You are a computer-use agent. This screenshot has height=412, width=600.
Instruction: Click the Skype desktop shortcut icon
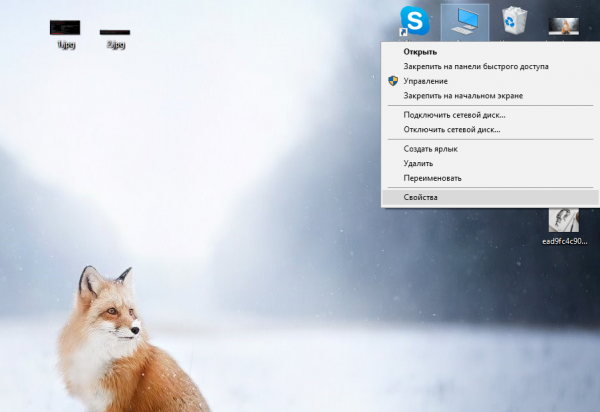point(413,20)
